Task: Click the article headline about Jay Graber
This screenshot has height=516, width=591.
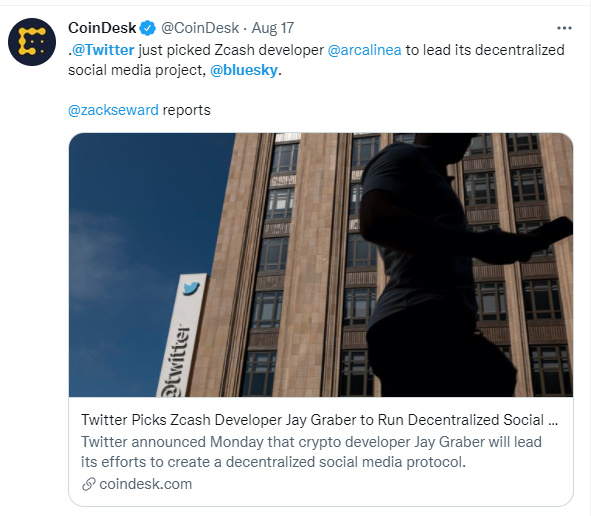Action: pyautogui.click(x=319, y=420)
